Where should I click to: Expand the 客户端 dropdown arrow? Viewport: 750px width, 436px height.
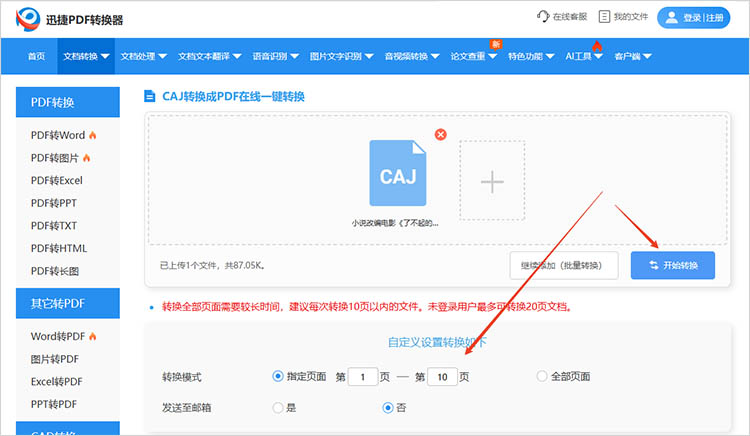click(648, 56)
